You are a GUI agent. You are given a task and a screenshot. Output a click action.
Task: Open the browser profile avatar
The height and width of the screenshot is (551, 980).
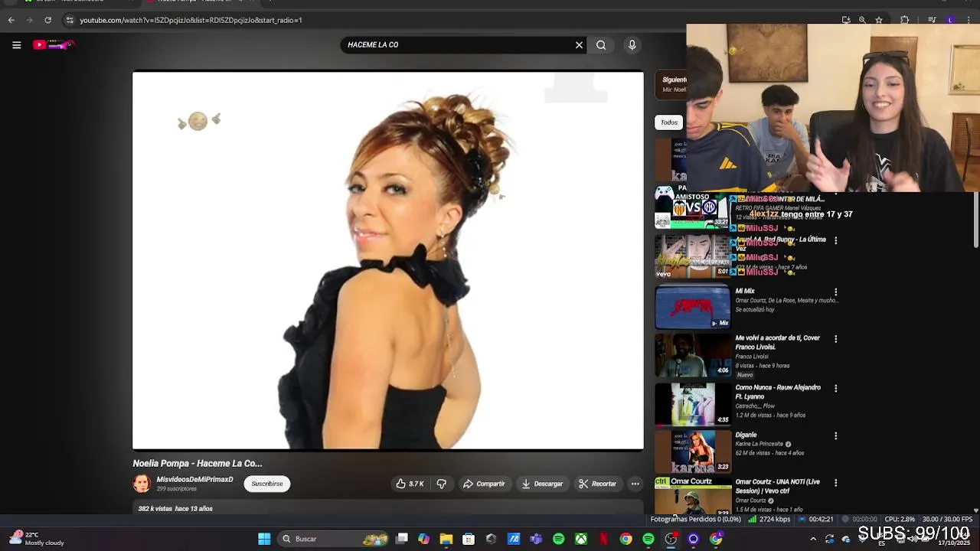click(x=951, y=20)
